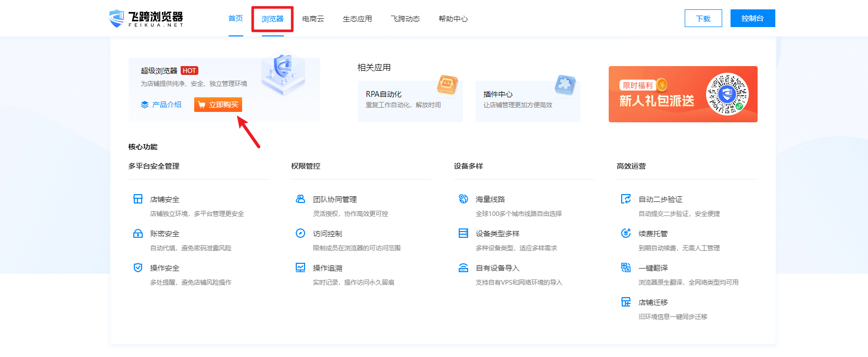Screen dimensions: 868x357
Task: Open the 电商云 menu
Action: (313, 19)
